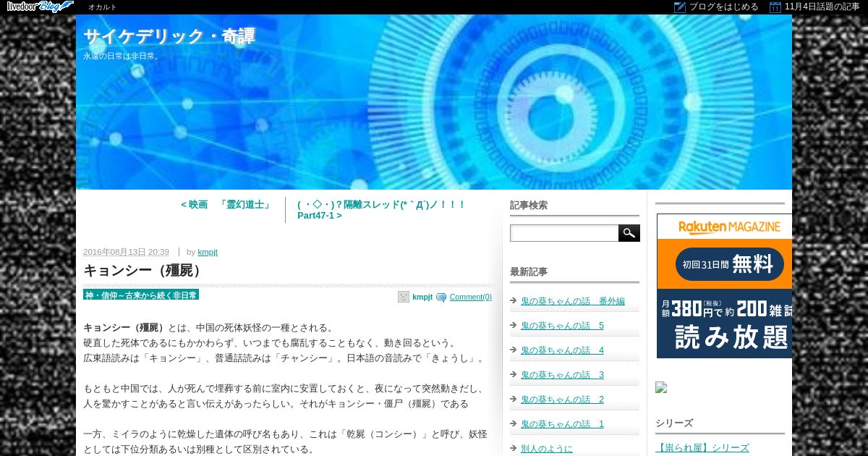Open recent post 鬼の葵ちゃんの話 番外編
Viewport: 868px width, 456px height.
[x=573, y=301]
